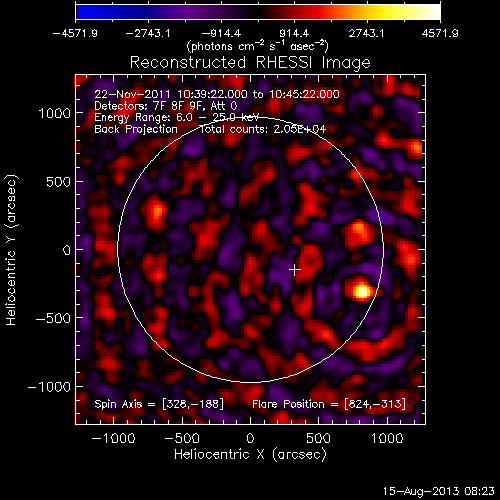500x500 pixels.
Task: Click the Flare Position coordinates text
Action: 329,404
